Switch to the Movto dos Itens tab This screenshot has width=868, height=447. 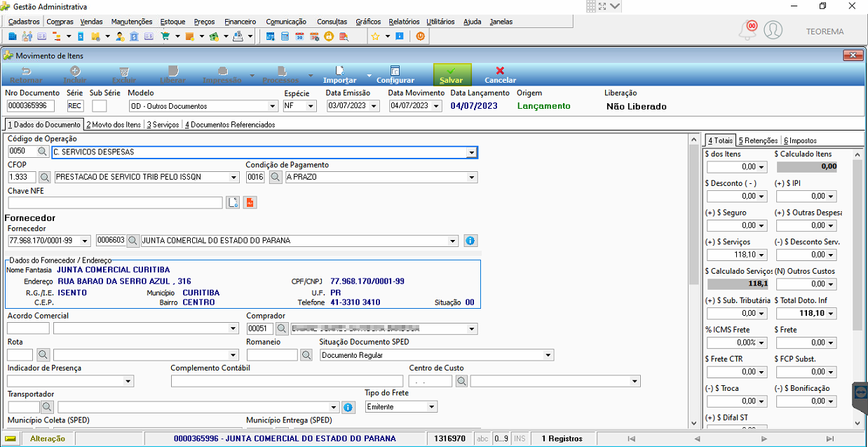tap(114, 124)
